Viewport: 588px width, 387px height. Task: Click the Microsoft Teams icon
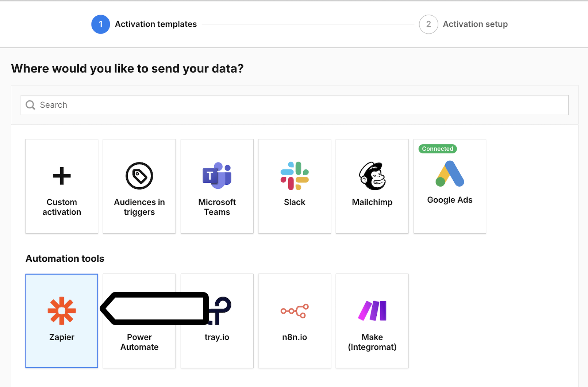tap(217, 175)
